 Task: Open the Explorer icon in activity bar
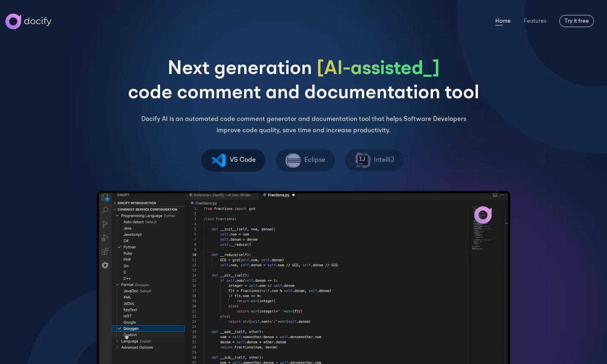(105, 197)
